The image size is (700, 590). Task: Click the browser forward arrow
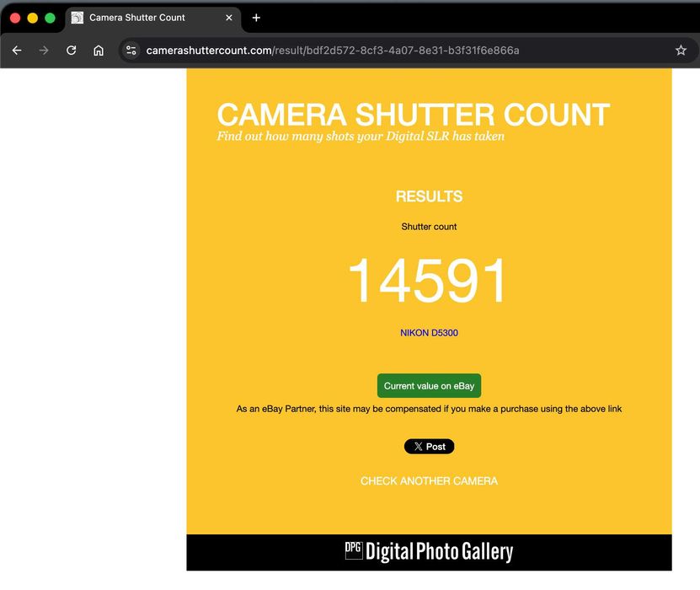44,51
